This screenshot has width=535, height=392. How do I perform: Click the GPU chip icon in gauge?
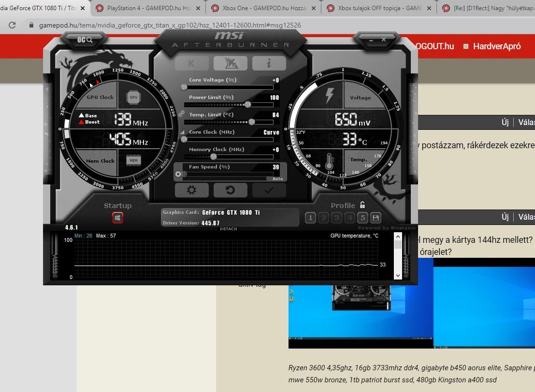click(133, 97)
